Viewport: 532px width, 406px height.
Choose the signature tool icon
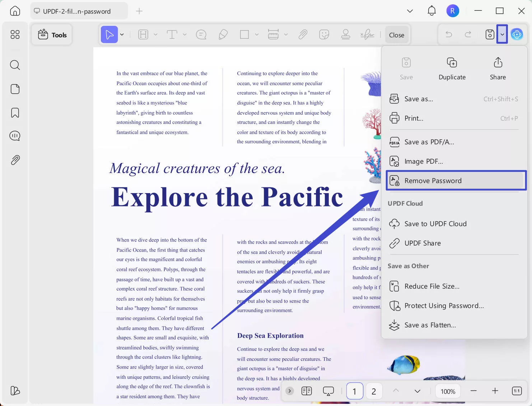coord(367,35)
